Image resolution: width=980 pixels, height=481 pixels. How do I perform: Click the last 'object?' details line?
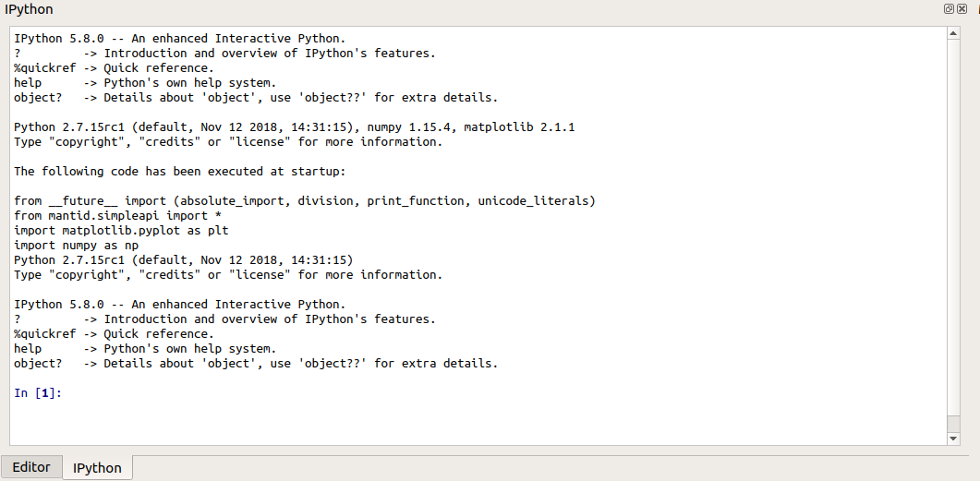coord(256,364)
